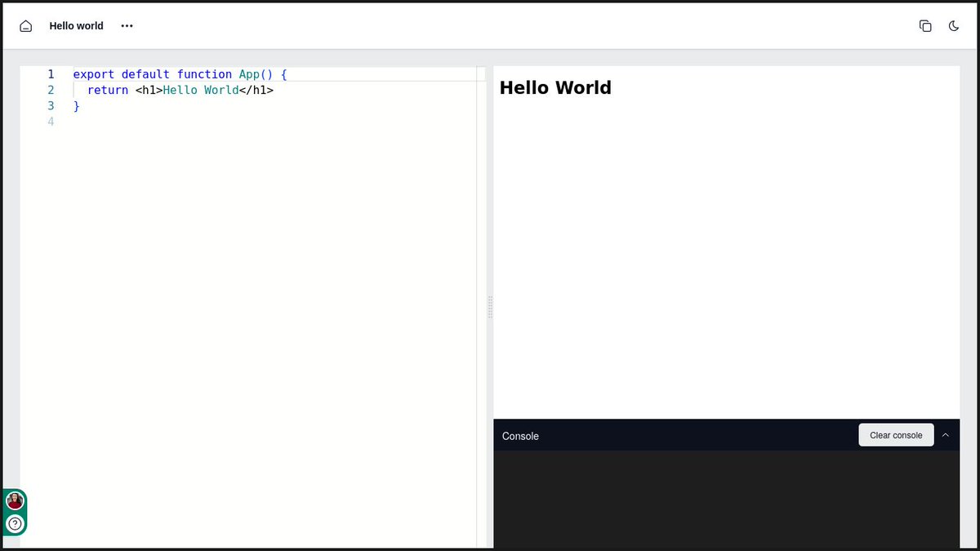Expand the project options with ellipsis menu

coord(127,26)
